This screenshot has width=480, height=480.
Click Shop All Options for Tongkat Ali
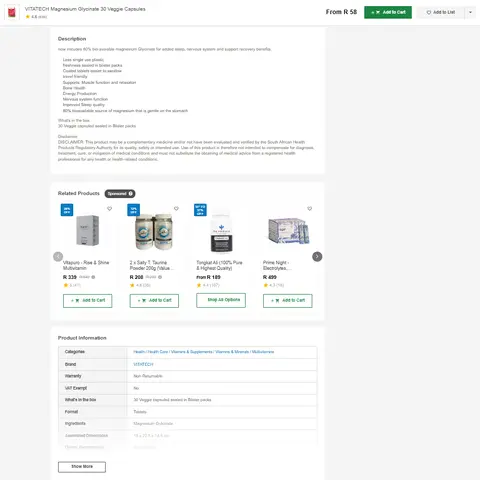pos(221,300)
